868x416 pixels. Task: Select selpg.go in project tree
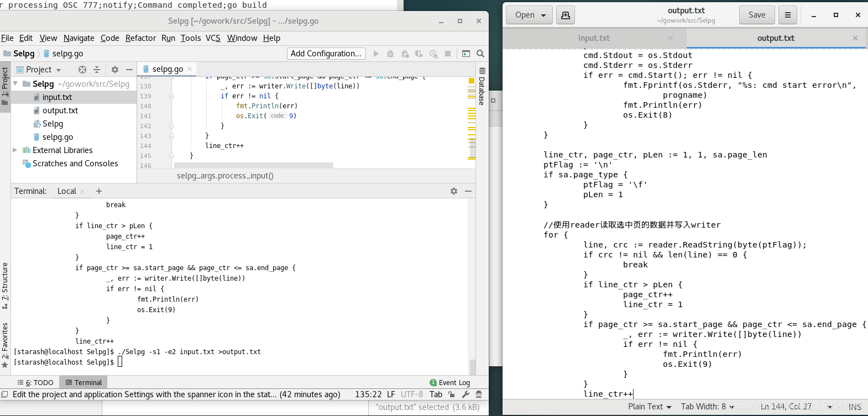pyautogui.click(x=74, y=137)
